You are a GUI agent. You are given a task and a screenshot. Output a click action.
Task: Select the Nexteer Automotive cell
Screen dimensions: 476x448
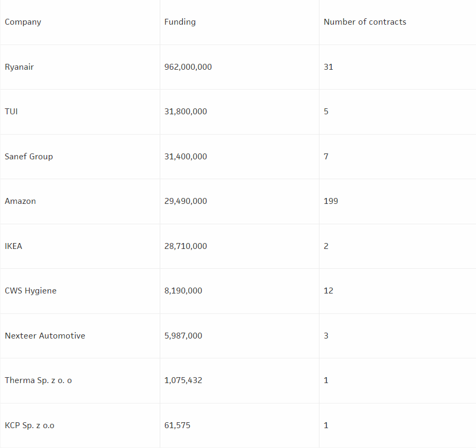[45, 336]
